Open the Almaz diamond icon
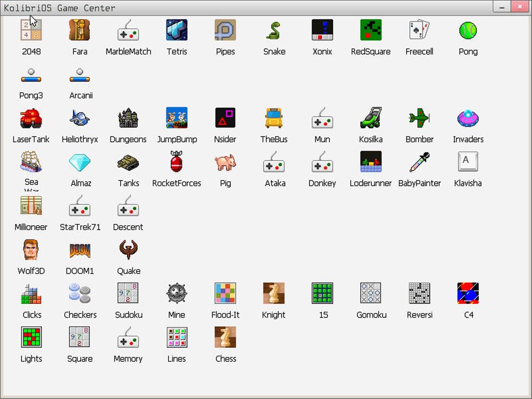This screenshot has width=532, height=399. (80, 162)
